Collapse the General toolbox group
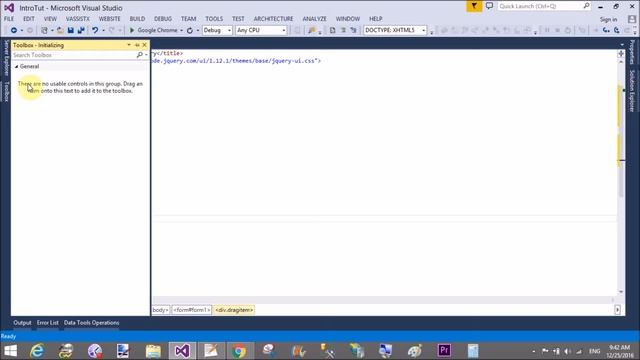The width and height of the screenshot is (640, 360). click(x=16, y=66)
